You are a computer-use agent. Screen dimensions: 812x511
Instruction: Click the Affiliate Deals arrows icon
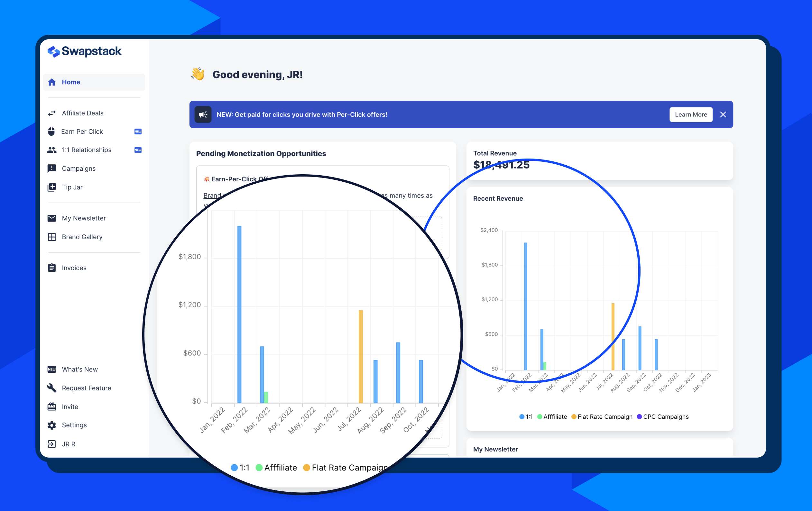point(51,113)
